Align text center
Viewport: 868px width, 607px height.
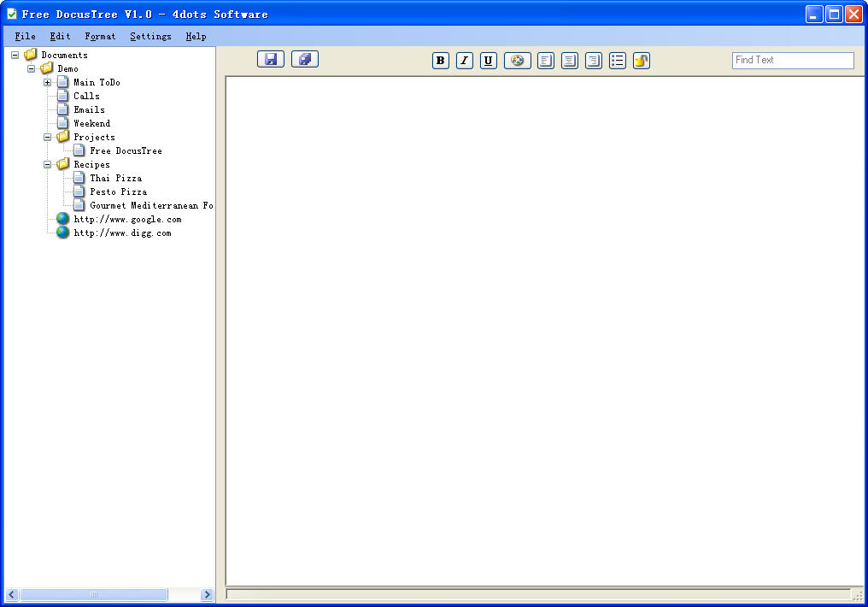pyautogui.click(x=570, y=61)
